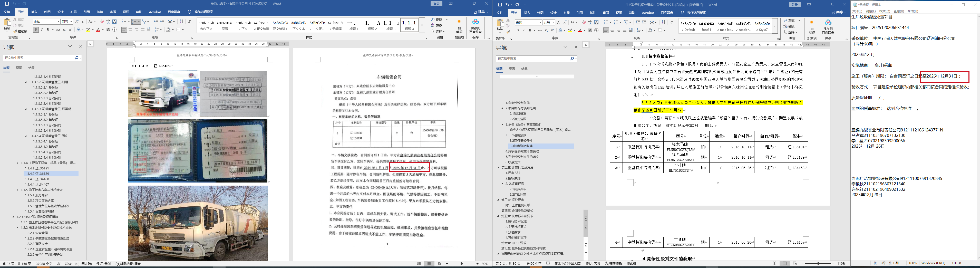Click A-Z sort icon in 盘锦九鼎 window
980x268 pixels.
181,22
